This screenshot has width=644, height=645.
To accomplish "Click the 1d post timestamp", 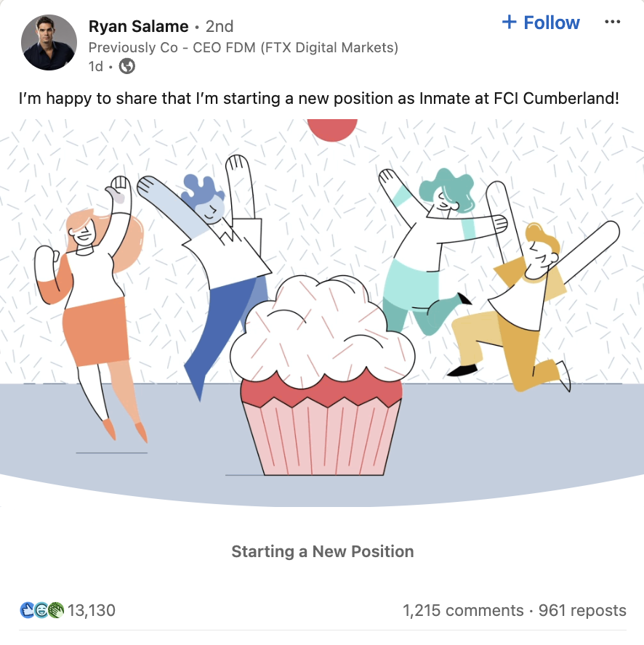I will tap(95, 66).
